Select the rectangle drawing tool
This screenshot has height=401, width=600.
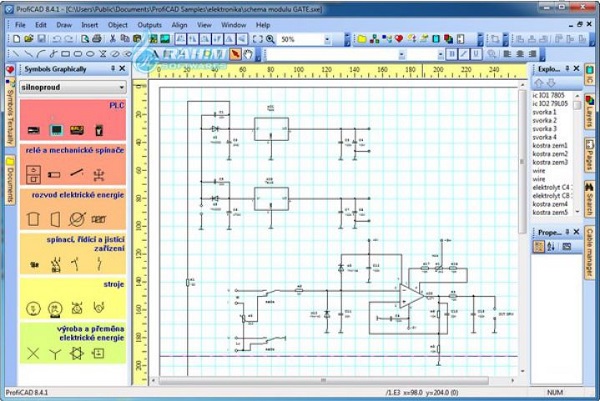click(x=65, y=54)
